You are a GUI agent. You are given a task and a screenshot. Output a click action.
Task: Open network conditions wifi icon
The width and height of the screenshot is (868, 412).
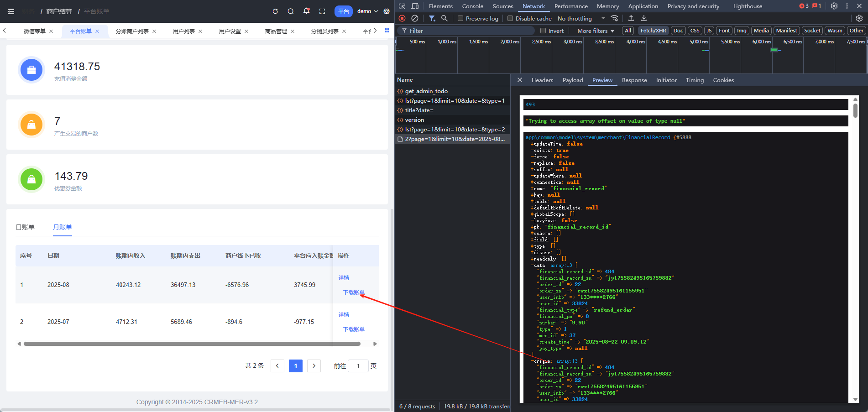tap(615, 18)
